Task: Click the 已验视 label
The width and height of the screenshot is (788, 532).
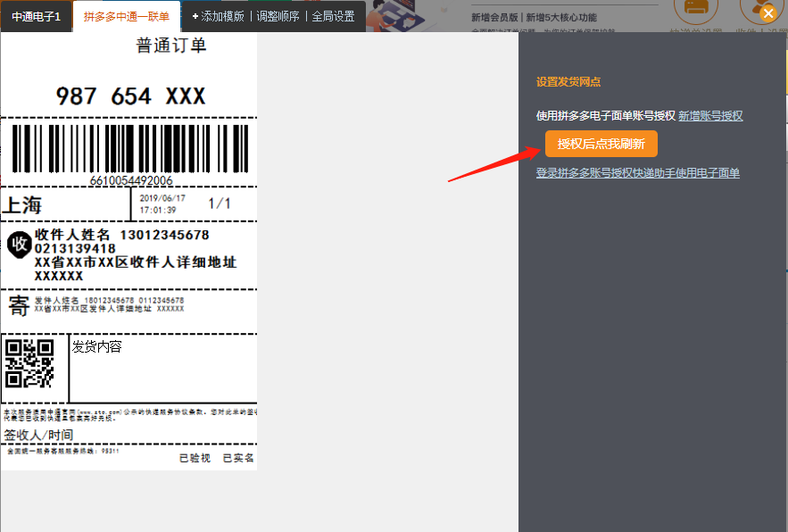Action: click(x=195, y=458)
